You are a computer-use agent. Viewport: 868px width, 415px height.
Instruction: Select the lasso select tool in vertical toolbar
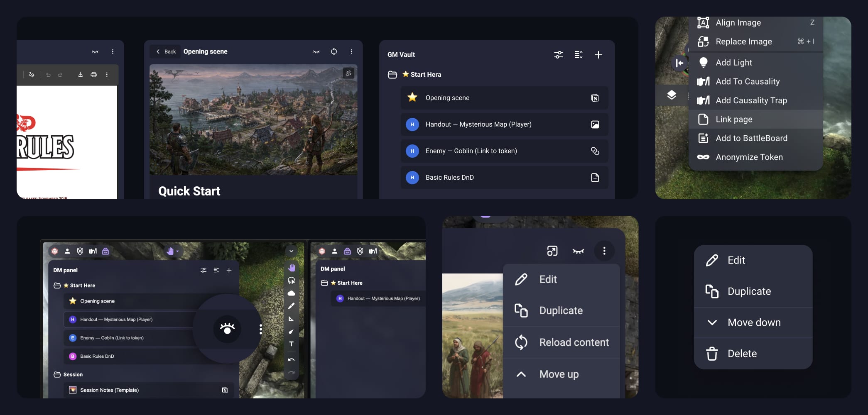[292, 281]
